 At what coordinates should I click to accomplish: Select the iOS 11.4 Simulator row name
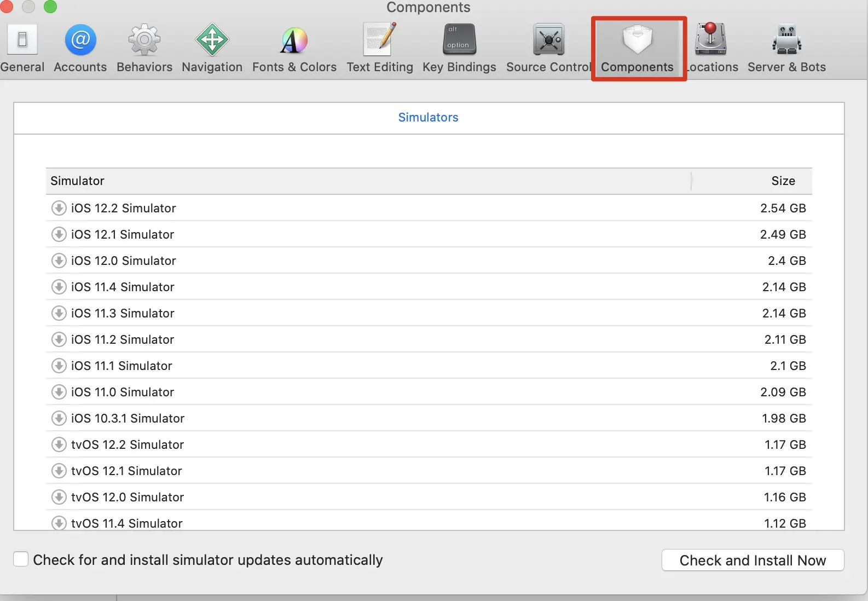tap(123, 287)
